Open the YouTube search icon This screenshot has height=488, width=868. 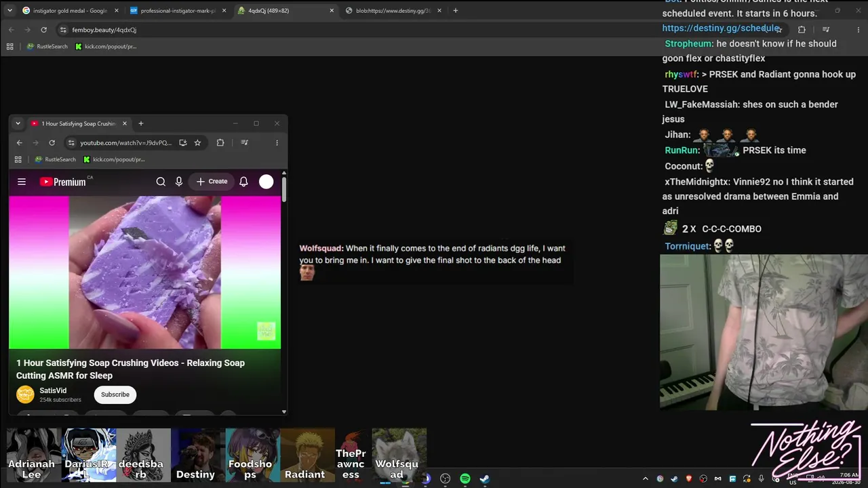(161, 182)
